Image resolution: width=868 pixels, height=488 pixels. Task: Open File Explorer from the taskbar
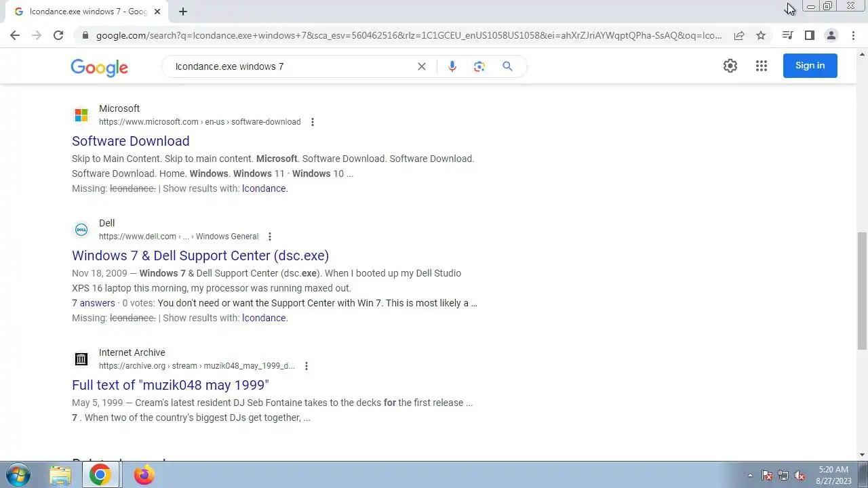[x=61, y=475]
